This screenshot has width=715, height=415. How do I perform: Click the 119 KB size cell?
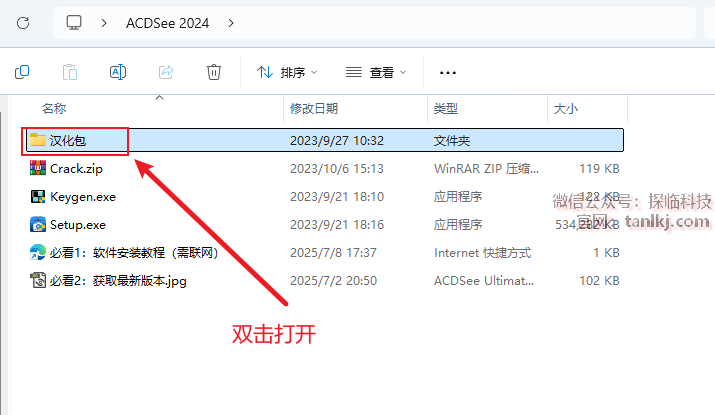pos(599,169)
